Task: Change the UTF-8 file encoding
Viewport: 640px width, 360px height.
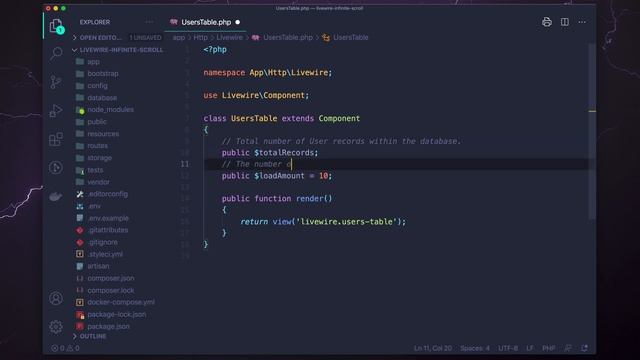Action: [508, 348]
